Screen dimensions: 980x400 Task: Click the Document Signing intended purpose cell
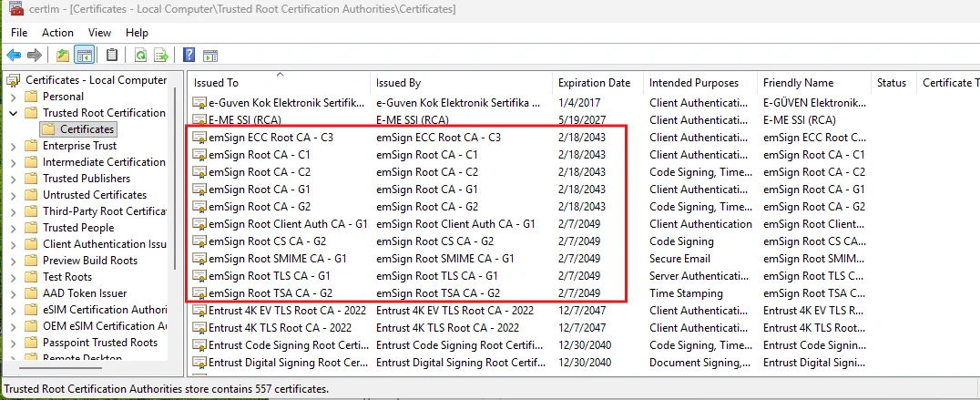tap(700, 363)
